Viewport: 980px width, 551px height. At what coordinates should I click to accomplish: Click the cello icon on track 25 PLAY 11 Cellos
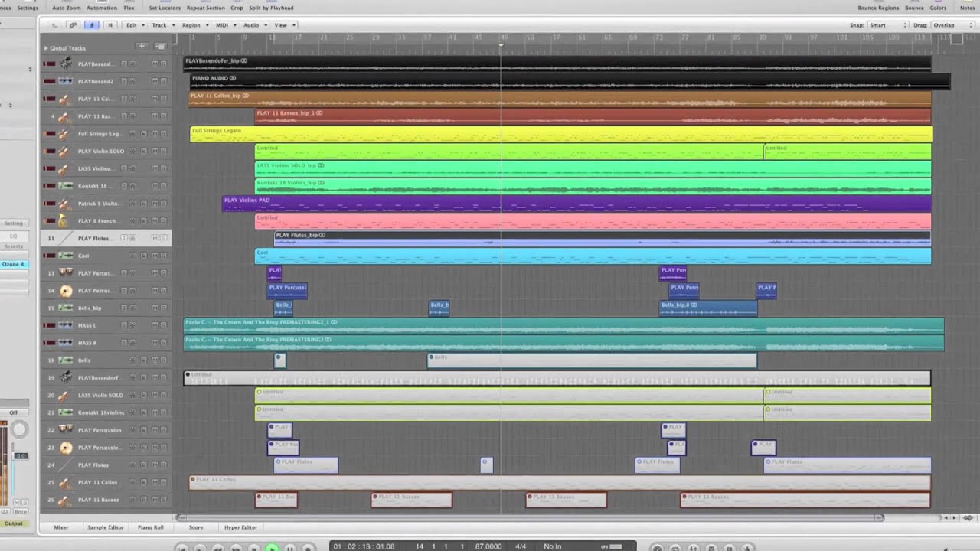click(x=66, y=482)
